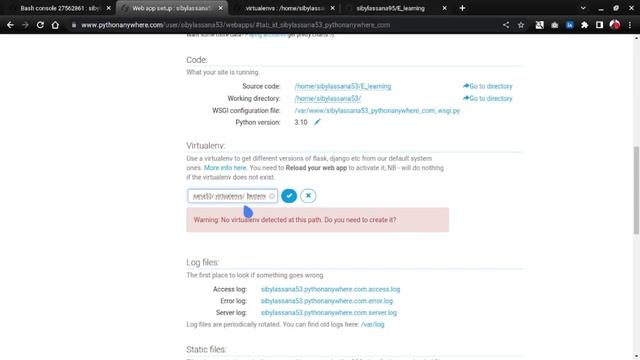The width and height of the screenshot is (640, 360).
Task: Toggle the browser side panel icon
Action: point(599,25)
